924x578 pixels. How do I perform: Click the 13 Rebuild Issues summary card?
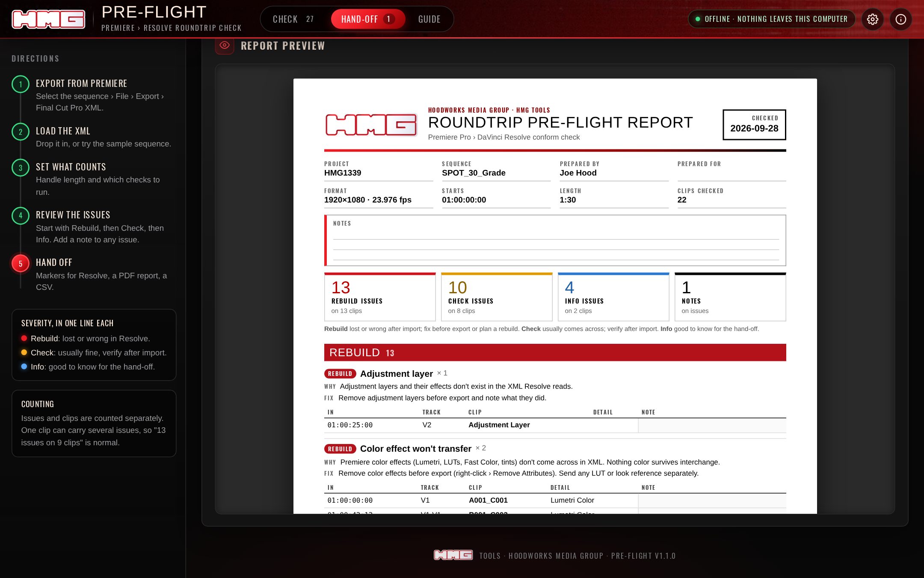click(x=380, y=297)
